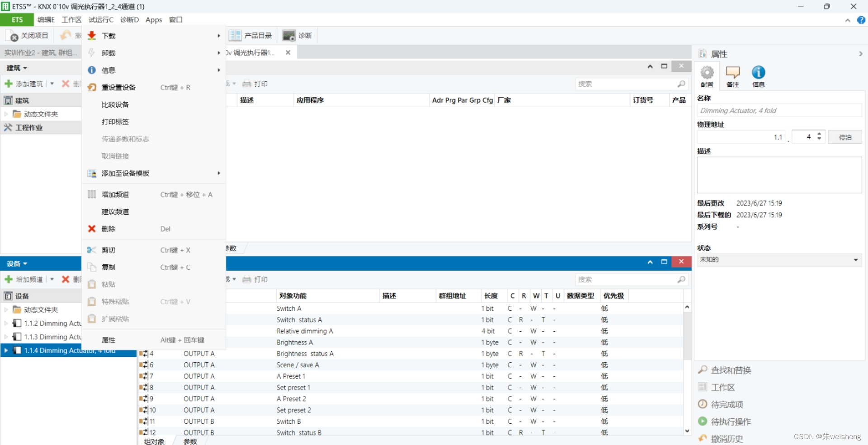Expand 动态文件夹 under 建筑
This screenshot has height=445, width=868.
point(6,114)
